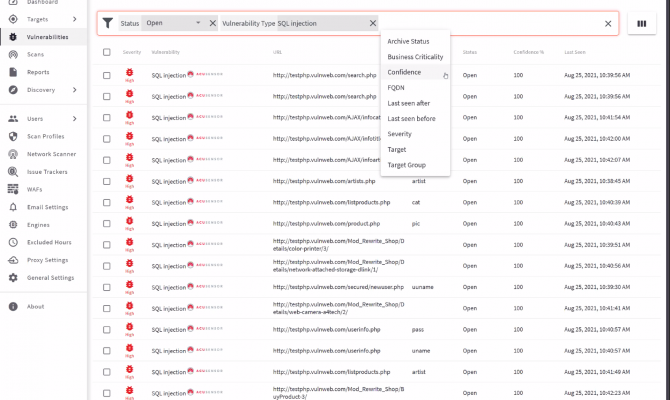Image resolution: width=670 pixels, height=400 pixels.
Task: Open the WAFs firewall icon
Action: pyautogui.click(x=13, y=189)
